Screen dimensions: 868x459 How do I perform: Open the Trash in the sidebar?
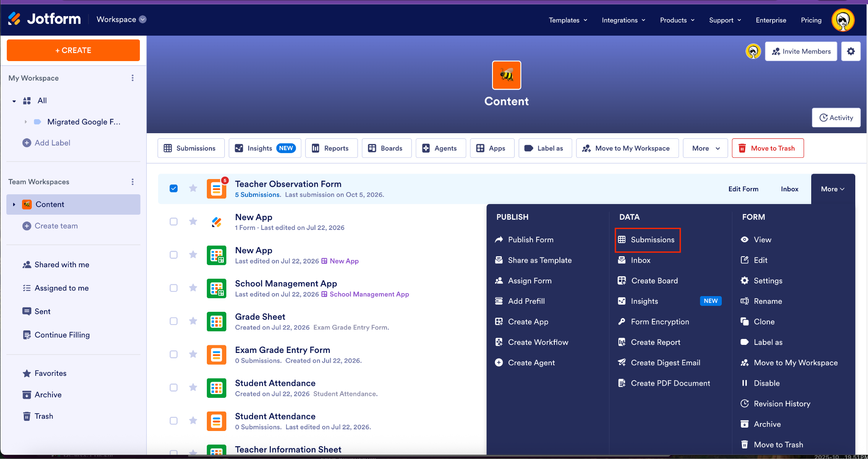(x=38, y=416)
